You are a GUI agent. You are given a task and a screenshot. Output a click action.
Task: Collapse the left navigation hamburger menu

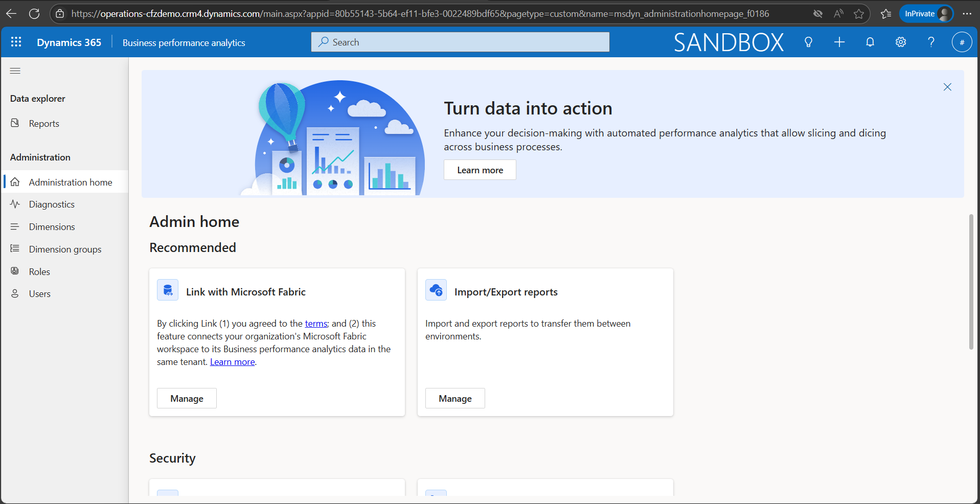tap(15, 71)
